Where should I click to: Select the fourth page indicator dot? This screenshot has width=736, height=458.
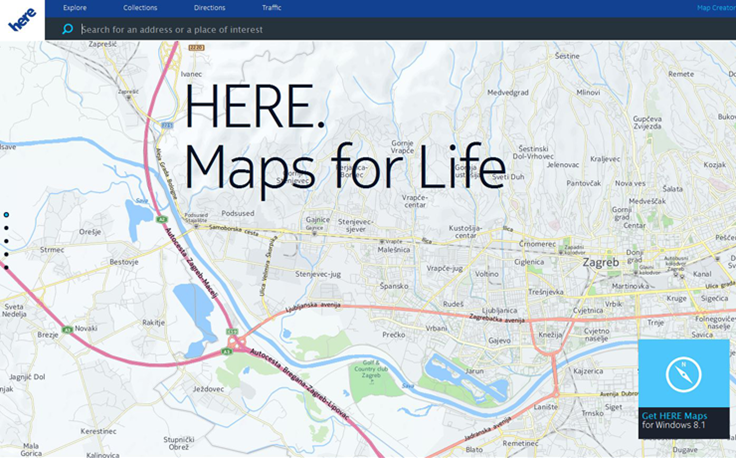pyautogui.click(x=6, y=254)
